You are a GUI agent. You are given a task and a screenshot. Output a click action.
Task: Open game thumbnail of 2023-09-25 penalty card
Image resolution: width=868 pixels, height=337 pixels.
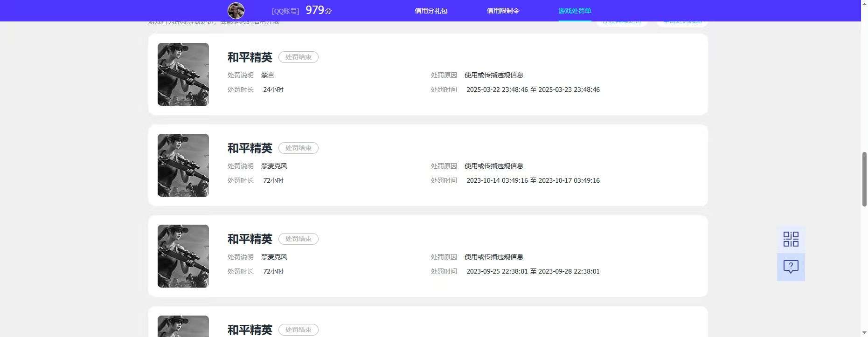point(183,256)
